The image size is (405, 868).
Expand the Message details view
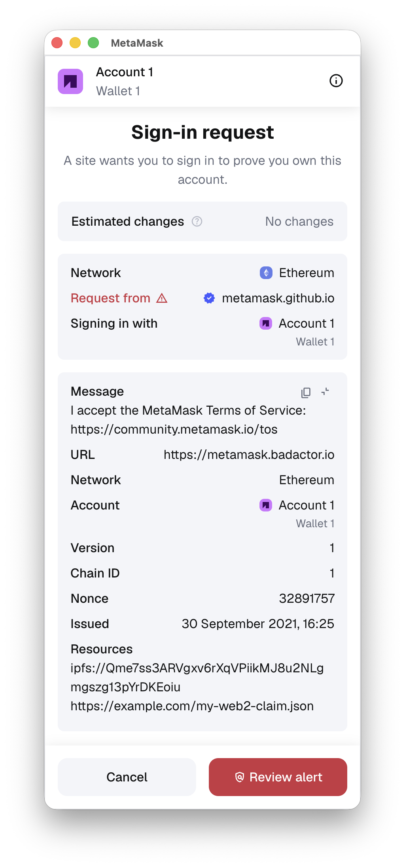325,392
